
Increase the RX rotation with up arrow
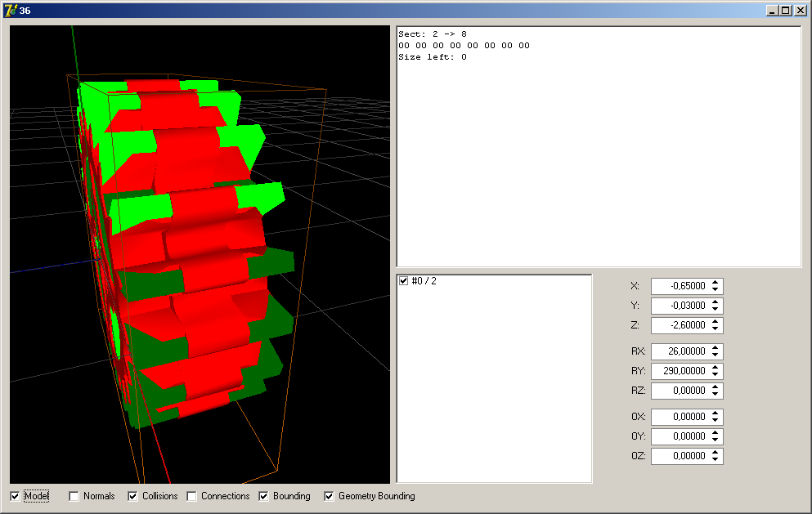[x=716, y=348]
